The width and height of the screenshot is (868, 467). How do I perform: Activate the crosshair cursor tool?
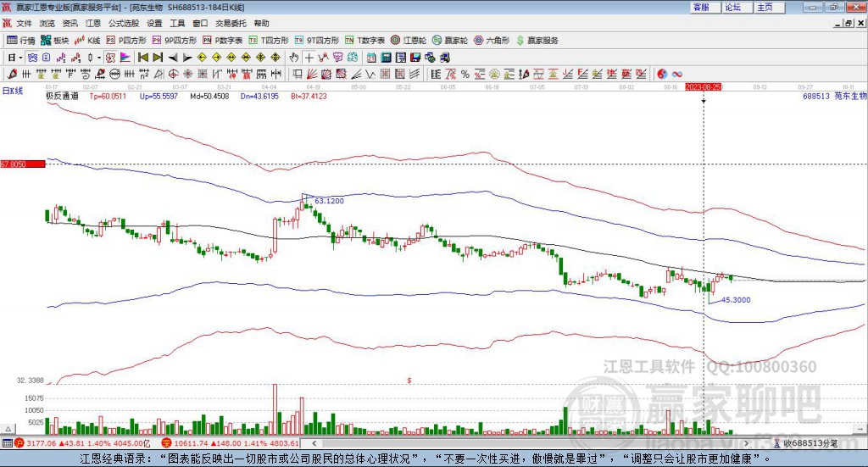[309, 58]
